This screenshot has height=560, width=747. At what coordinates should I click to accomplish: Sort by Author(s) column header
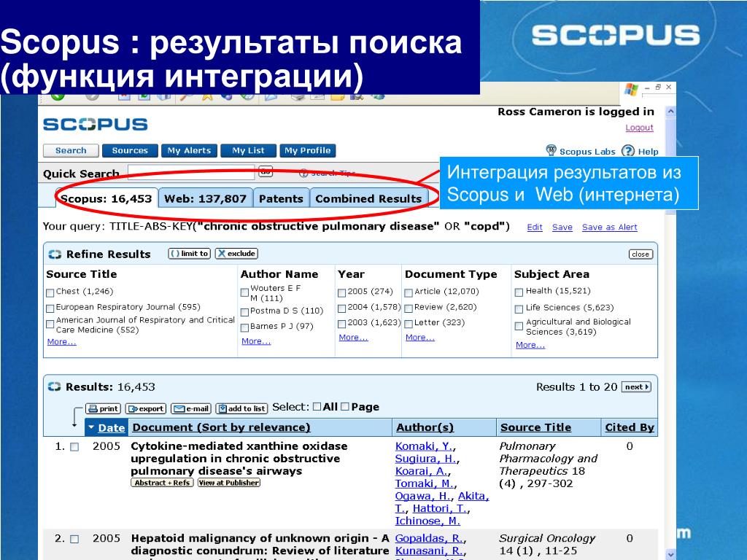point(425,427)
